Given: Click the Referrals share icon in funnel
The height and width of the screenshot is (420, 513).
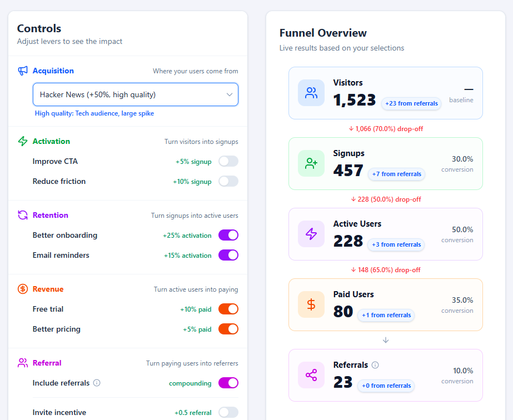Looking at the screenshot, I should (311, 375).
